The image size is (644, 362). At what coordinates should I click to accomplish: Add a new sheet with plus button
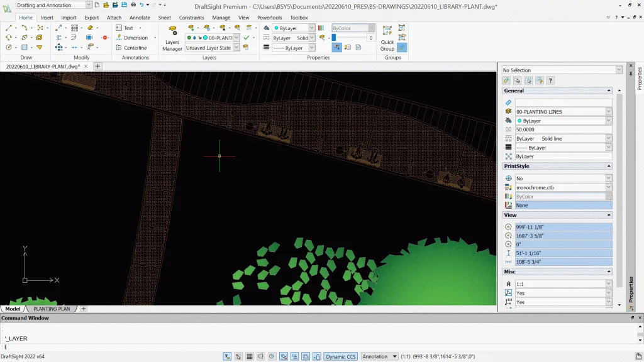tap(84, 309)
